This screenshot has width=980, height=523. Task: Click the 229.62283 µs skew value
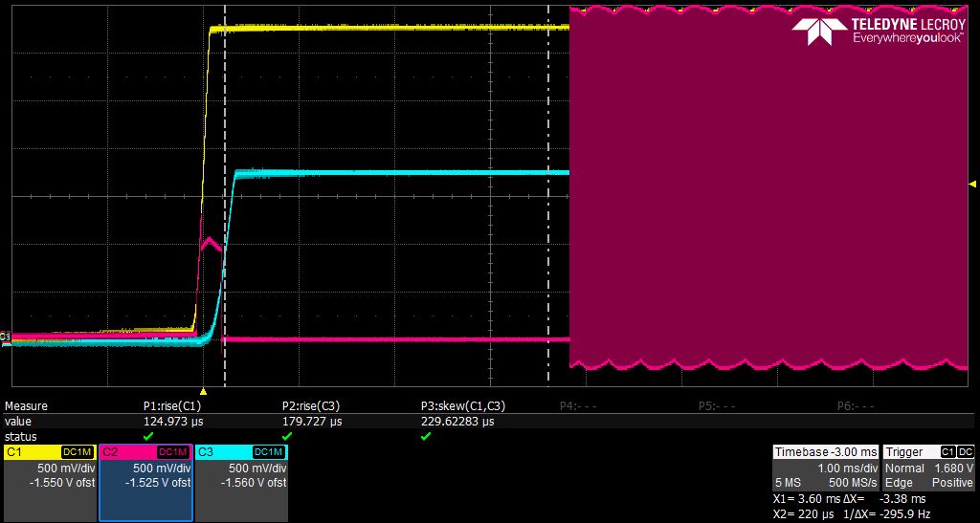click(457, 422)
